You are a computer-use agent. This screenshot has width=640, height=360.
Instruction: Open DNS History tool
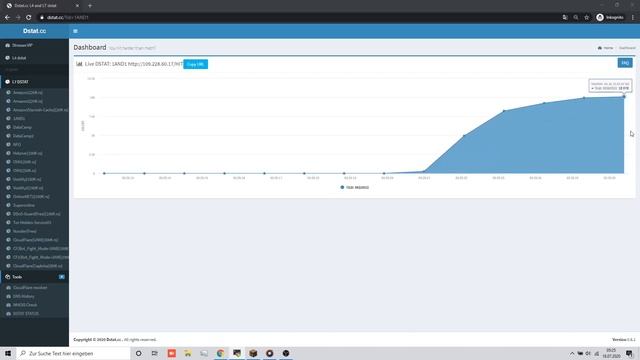click(24, 296)
